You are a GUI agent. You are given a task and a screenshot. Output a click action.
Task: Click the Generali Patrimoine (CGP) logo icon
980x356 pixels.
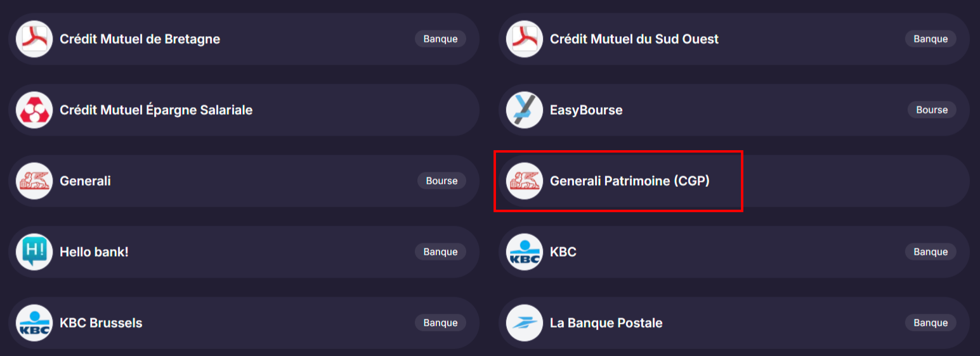pos(525,181)
